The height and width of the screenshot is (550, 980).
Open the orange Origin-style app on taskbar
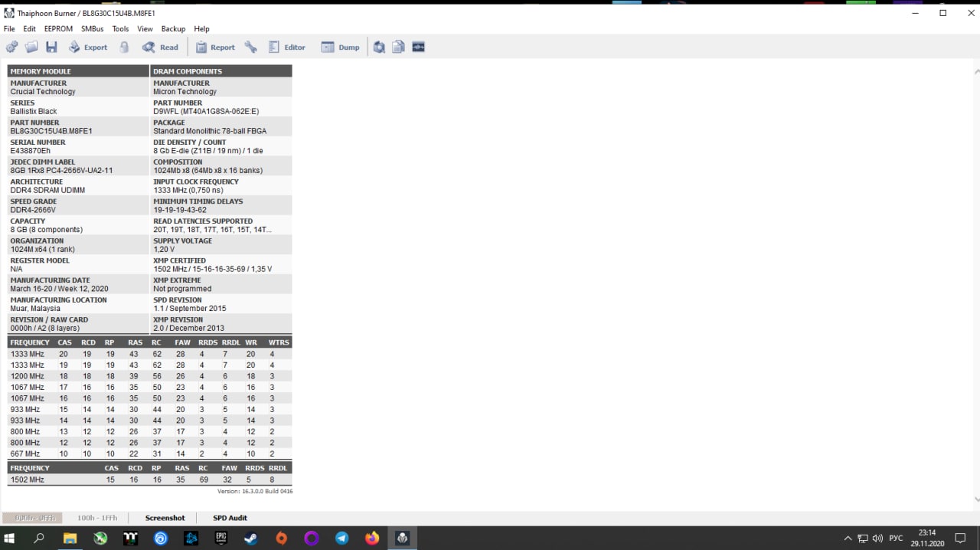coord(281,539)
